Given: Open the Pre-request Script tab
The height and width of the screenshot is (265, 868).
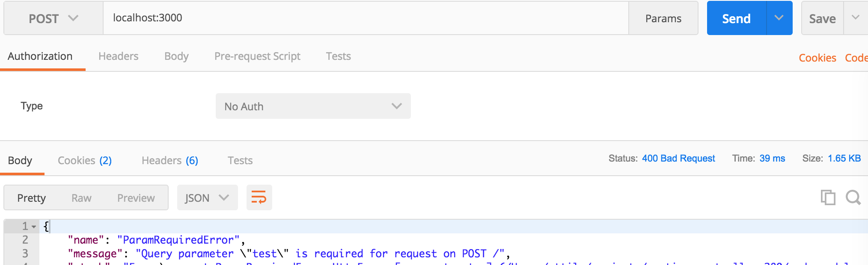Looking at the screenshot, I should click(x=257, y=56).
